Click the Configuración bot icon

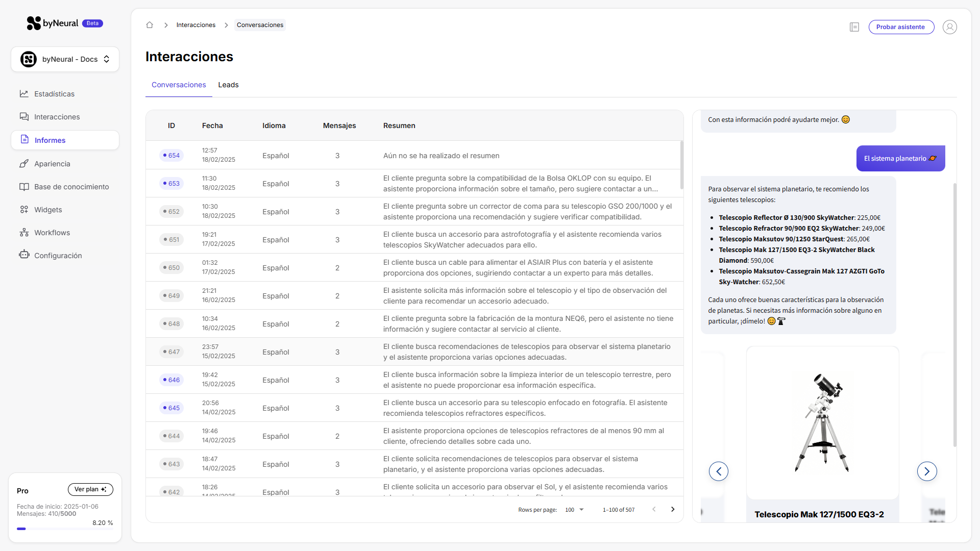tap(24, 255)
